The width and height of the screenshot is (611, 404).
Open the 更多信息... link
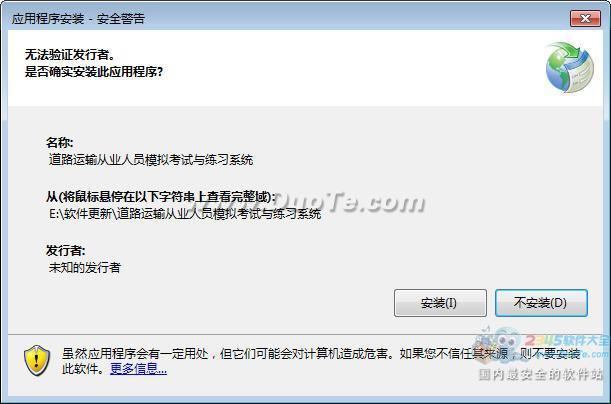click(x=138, y=368)
